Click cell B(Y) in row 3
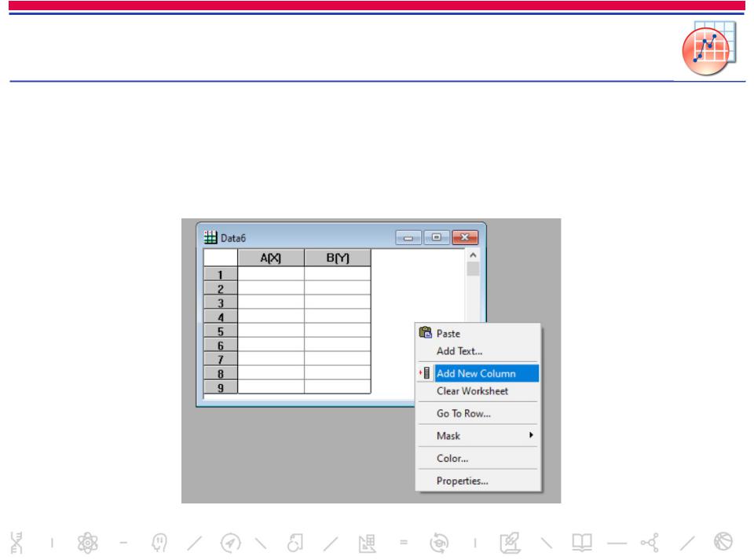 [x=338, y=303]
